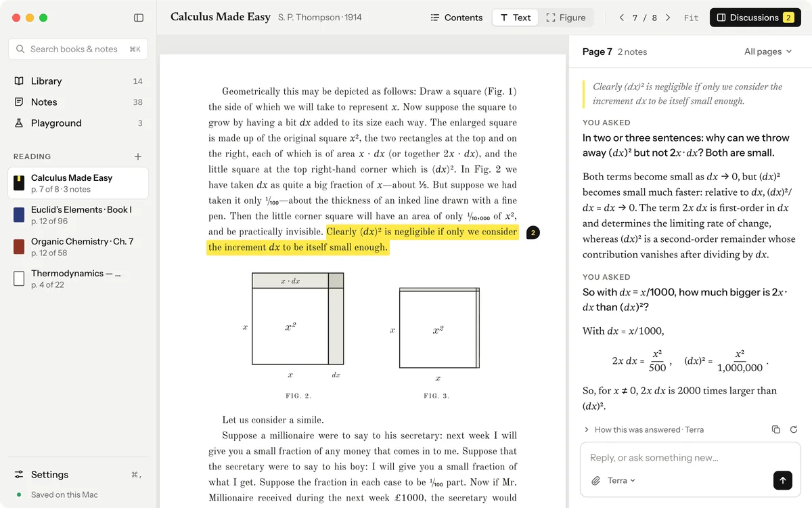Click the Settings shortcut ⌘, label
Image resolution: width=812 pixels, height=508 pixels.
pyautogui.click(x=136, y=475)
